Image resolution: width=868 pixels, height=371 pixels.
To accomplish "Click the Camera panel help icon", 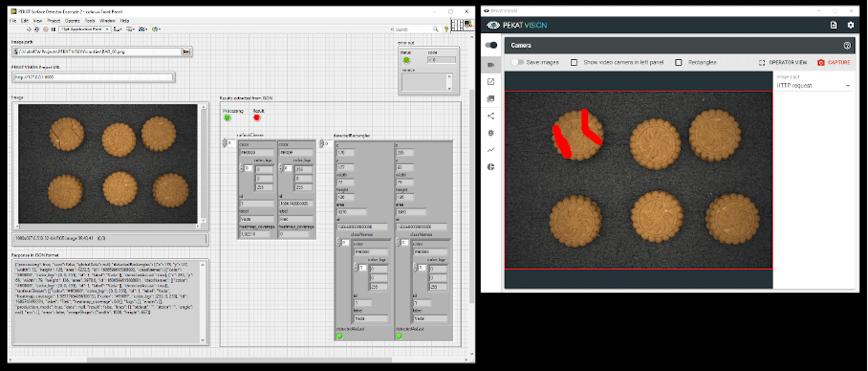I will [x=847, y=45].
